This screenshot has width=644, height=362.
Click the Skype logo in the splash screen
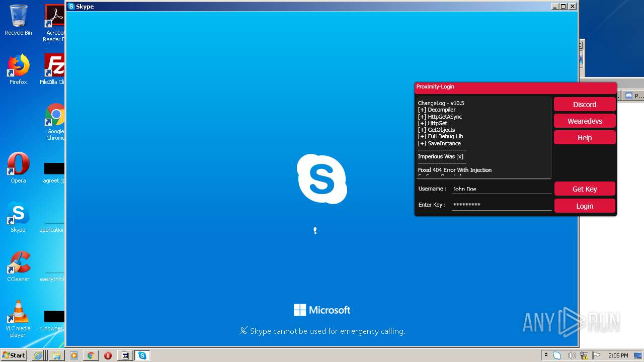pos(322,179)
